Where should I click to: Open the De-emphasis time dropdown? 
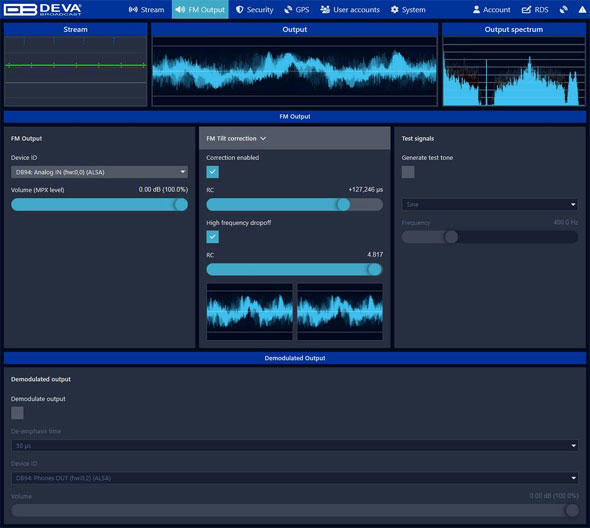point(294,446)
